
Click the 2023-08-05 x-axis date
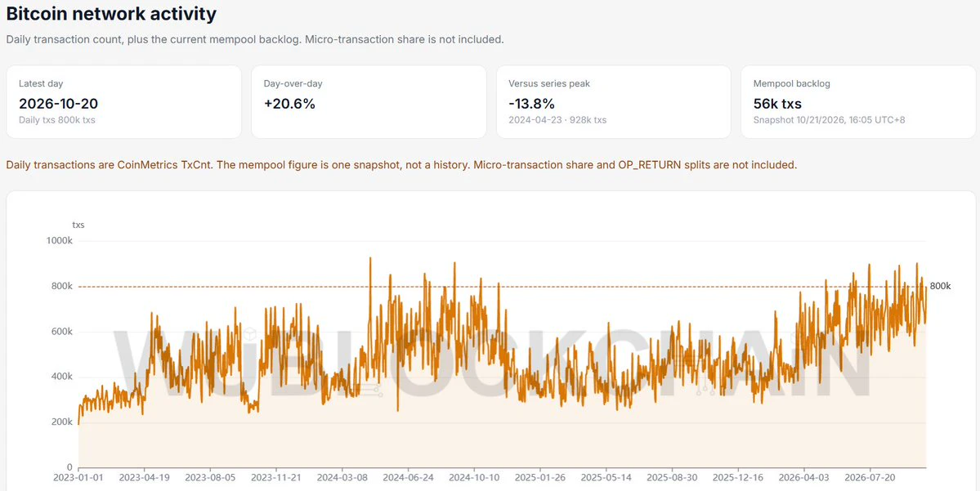(x=211, y=478)
